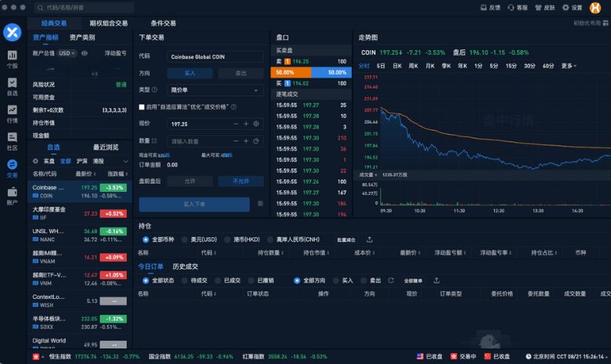Click help icon after 自适应算法 option
Viewport: 611px width, 364px height.
pyautogui.click(x=233, y=106)
